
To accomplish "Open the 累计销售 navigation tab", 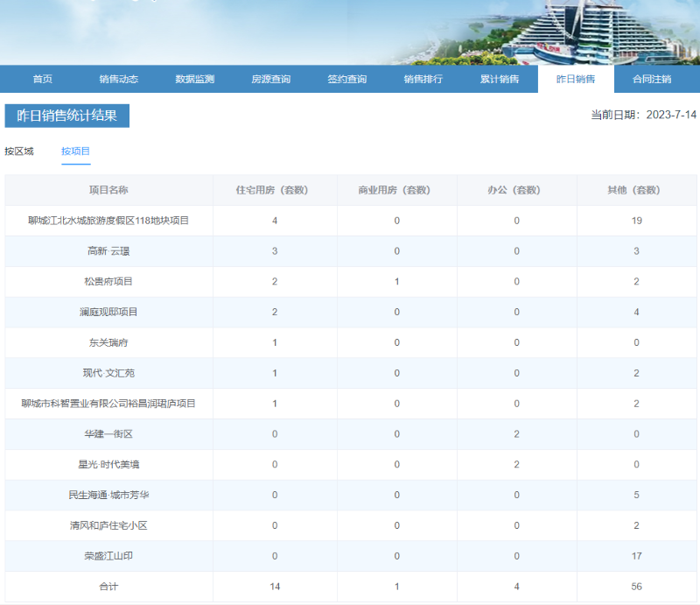I will coord(499,79).
